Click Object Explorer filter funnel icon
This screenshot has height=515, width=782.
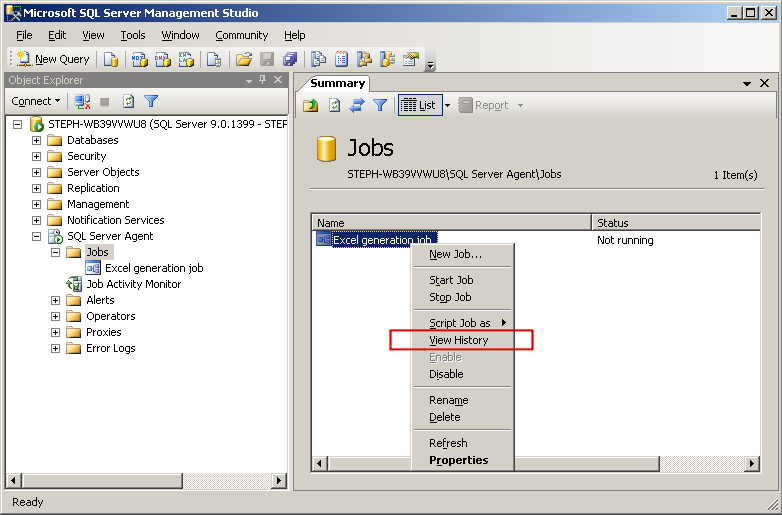151,102
